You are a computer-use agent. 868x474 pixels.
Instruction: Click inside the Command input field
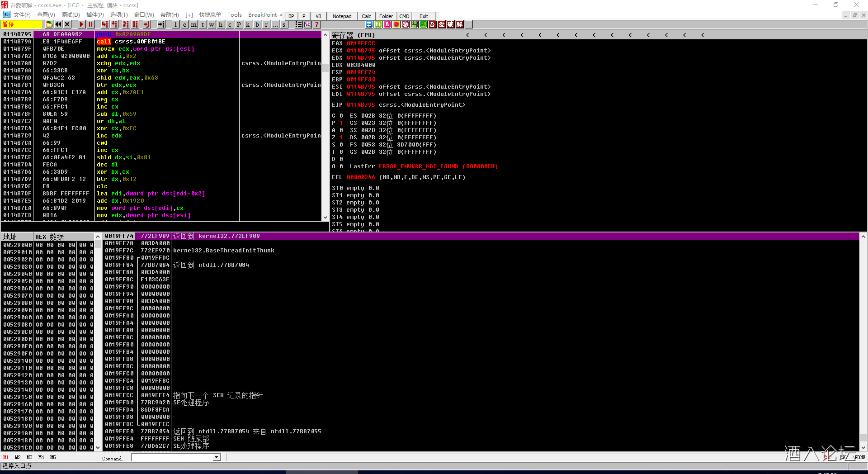pos(172,457)
